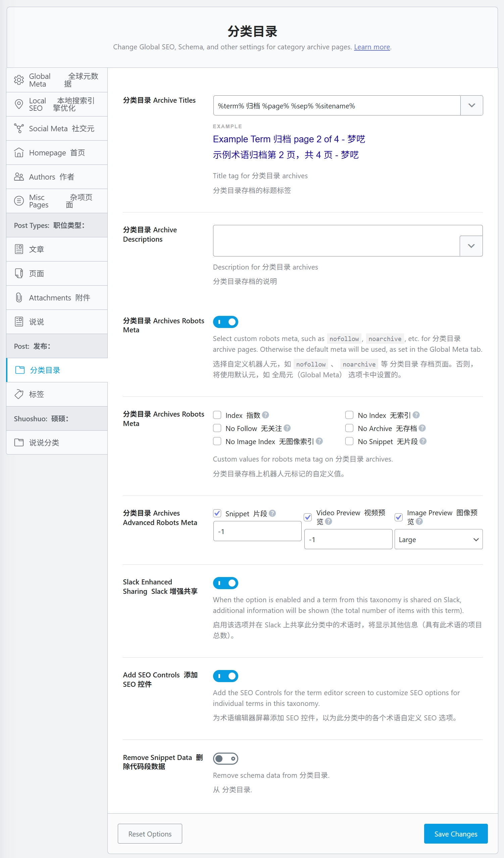Check the No Follow checkbox
Viewport: 504px width, 858px height.
217,428
